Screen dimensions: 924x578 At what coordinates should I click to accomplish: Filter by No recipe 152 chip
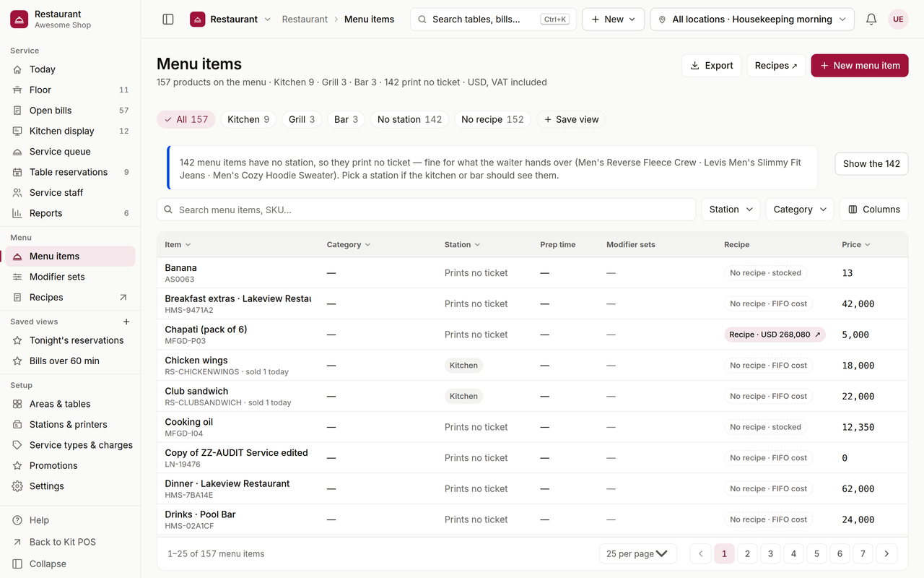click(x=492, y=120)
